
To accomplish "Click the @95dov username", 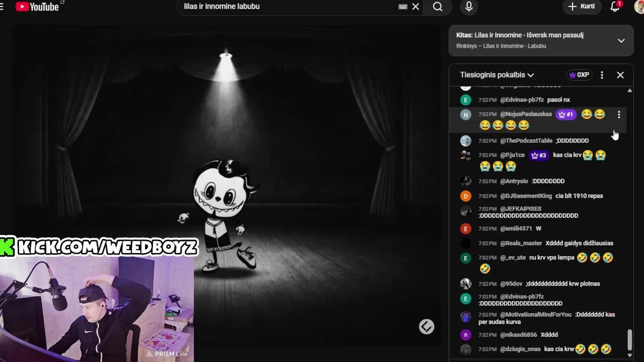I will 511,284.
